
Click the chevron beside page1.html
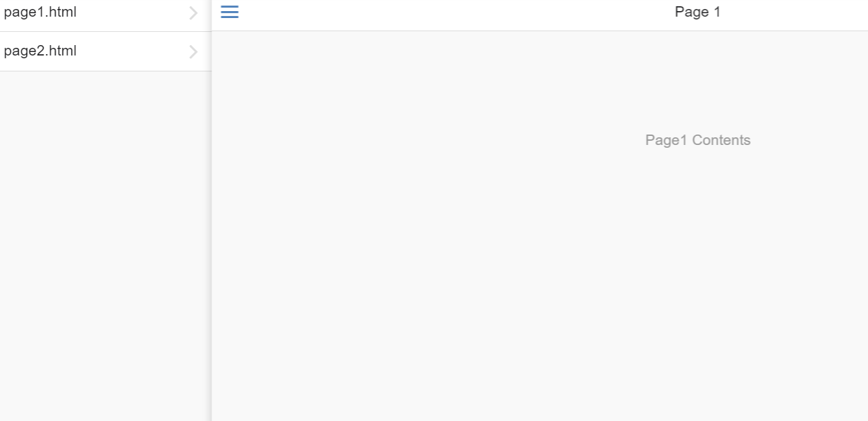(x=193, y=12)
